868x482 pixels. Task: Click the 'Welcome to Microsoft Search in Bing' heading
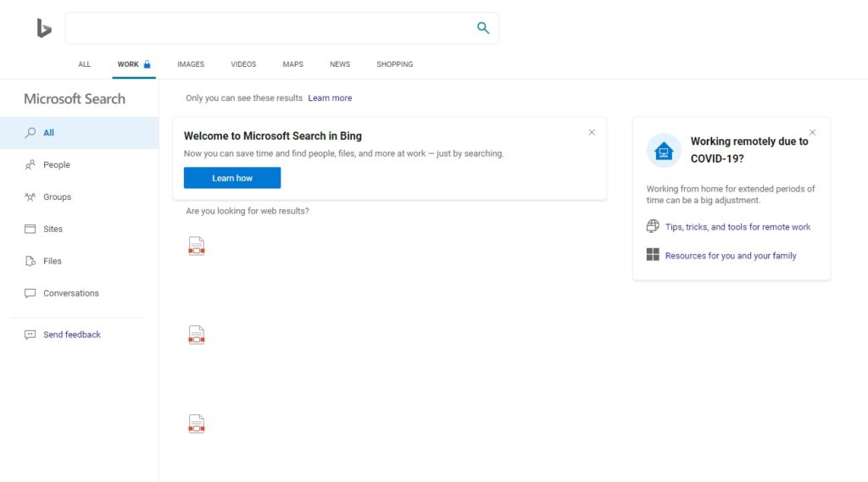pos(273,136)
